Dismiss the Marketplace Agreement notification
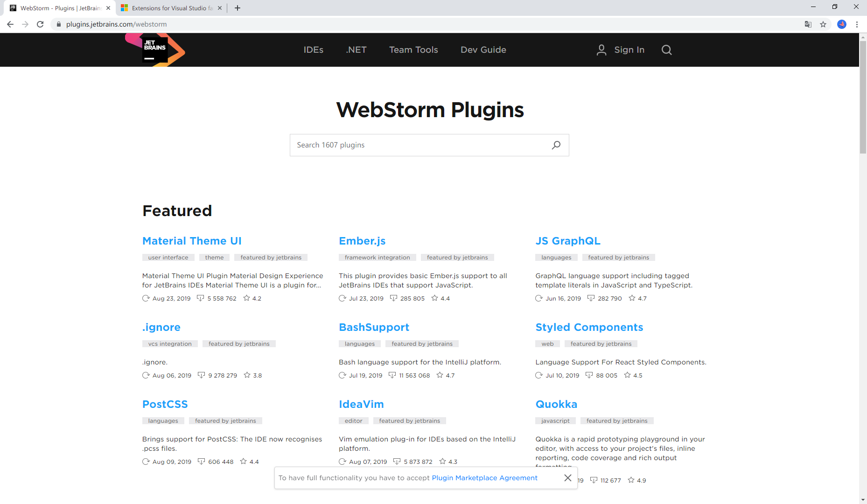 point(568,478)
